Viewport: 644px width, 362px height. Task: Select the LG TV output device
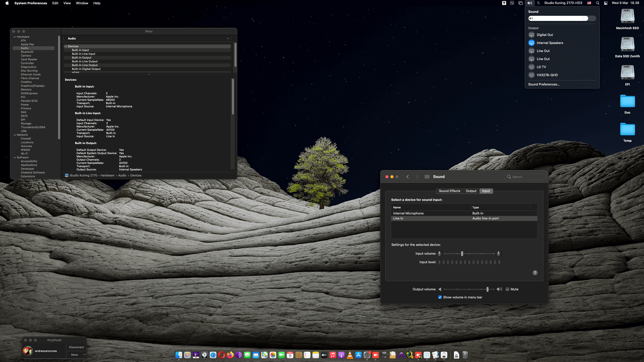click(x=541, y=67)
